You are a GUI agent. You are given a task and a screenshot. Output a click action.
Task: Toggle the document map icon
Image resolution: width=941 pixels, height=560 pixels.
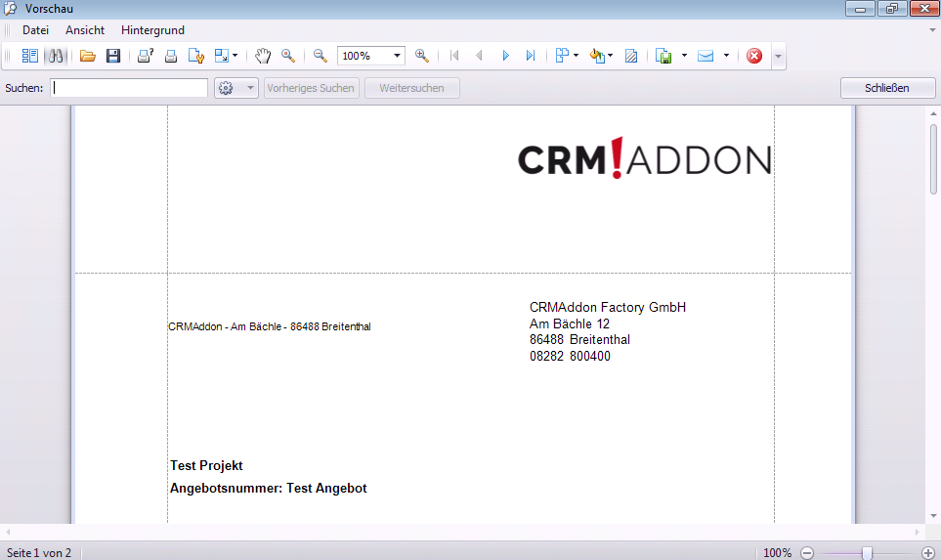click(29, 56)
